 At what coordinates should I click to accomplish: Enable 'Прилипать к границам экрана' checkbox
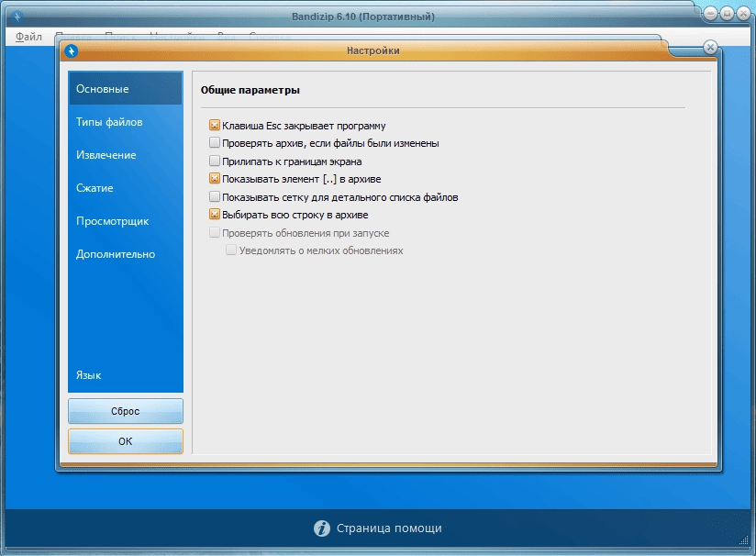point(215,161)
